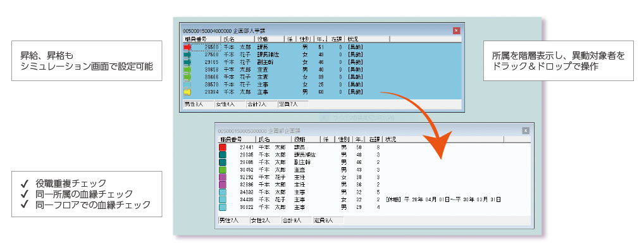
Task: Click 副主幹 position in row 29165
Action: click(266, 62)
